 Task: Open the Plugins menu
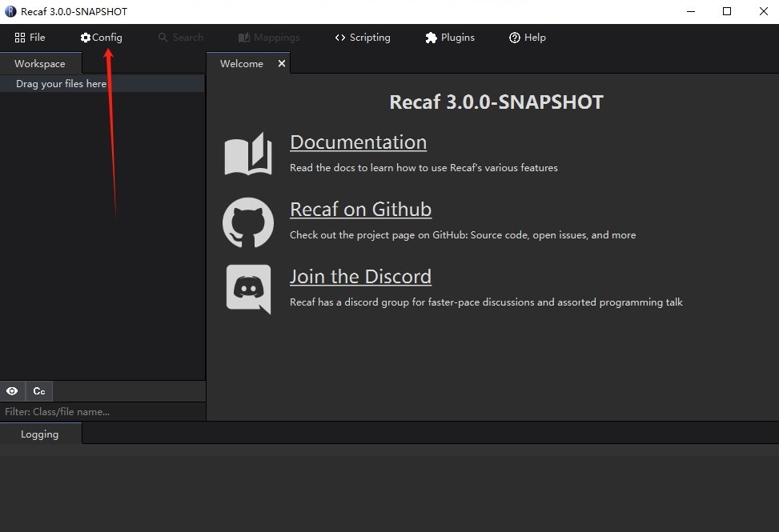449,38
